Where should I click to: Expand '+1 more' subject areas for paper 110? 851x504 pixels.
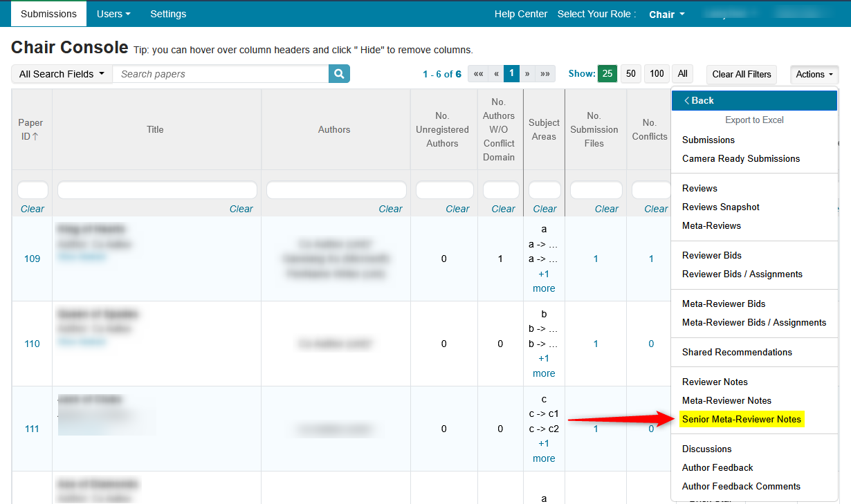point(544,366)
